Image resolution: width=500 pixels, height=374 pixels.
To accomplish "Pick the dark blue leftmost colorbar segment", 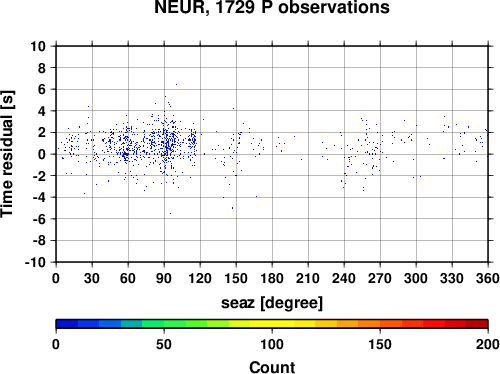I will [67, 324].
